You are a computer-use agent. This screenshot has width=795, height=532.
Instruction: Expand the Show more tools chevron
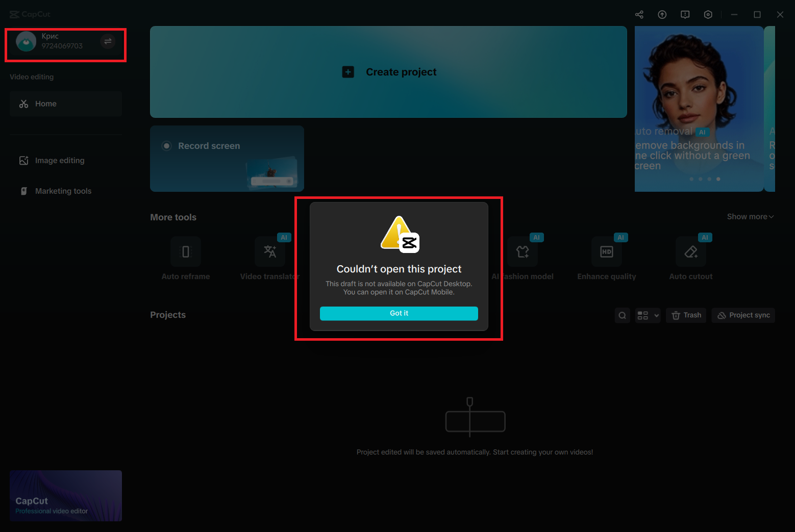pos(750,217)
